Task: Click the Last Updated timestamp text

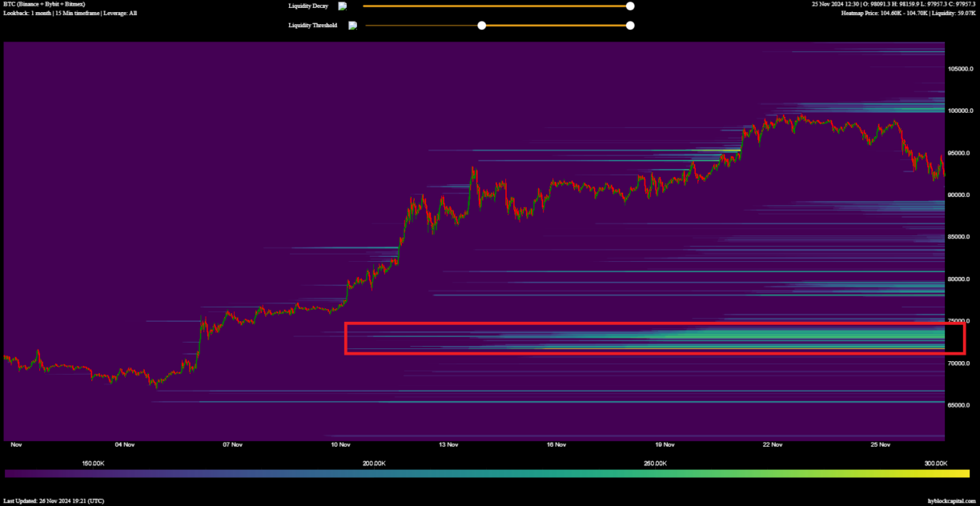Action: click(54, 500)
